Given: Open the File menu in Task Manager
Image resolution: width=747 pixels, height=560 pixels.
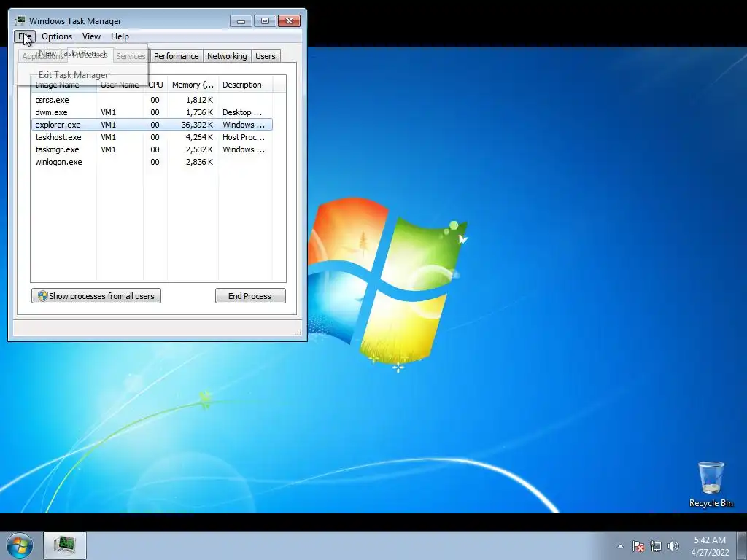Looking at the screenshot, I should pyautogui.click(x=24, y=36).
